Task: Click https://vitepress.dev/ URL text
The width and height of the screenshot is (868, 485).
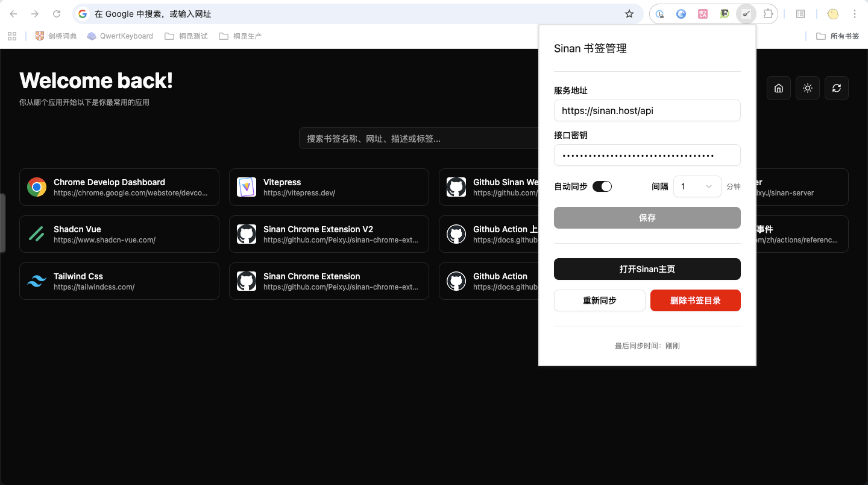Action: click(299, 193)
